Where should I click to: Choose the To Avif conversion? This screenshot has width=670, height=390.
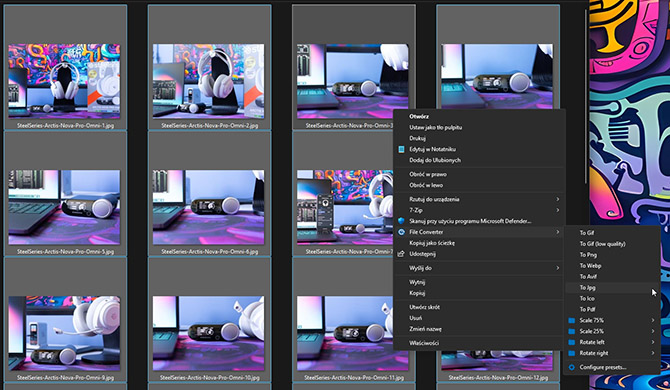[611, 276]
